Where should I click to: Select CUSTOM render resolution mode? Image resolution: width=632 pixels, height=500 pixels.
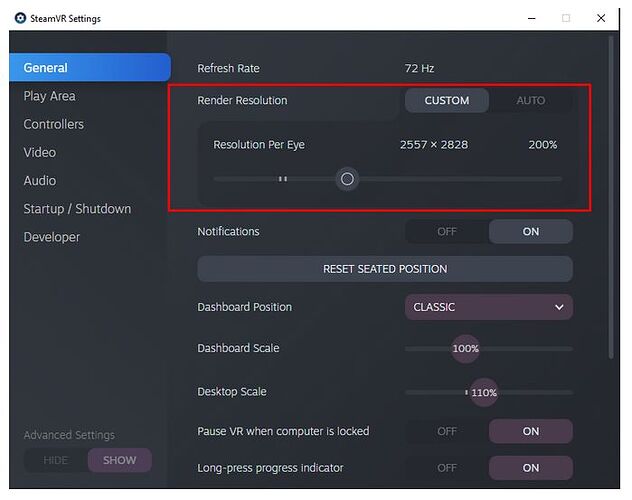(447, 100)
